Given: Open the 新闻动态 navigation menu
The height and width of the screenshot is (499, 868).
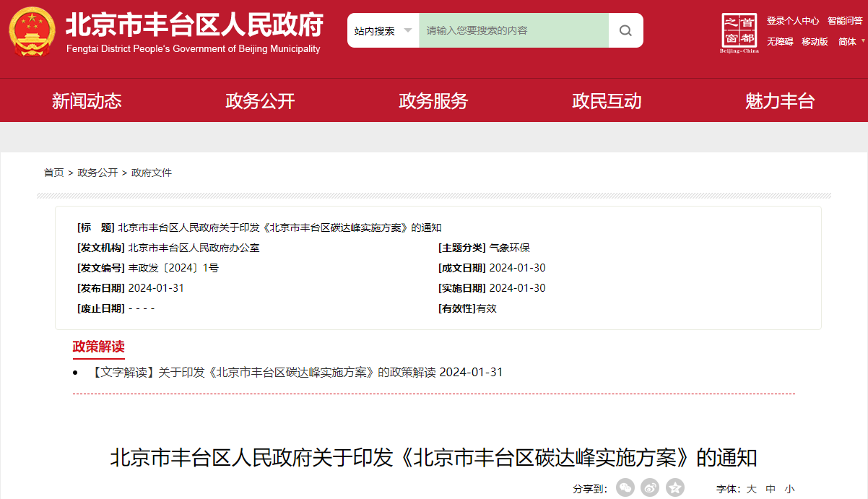Looking at the screenshot, I should pos(87,101).
